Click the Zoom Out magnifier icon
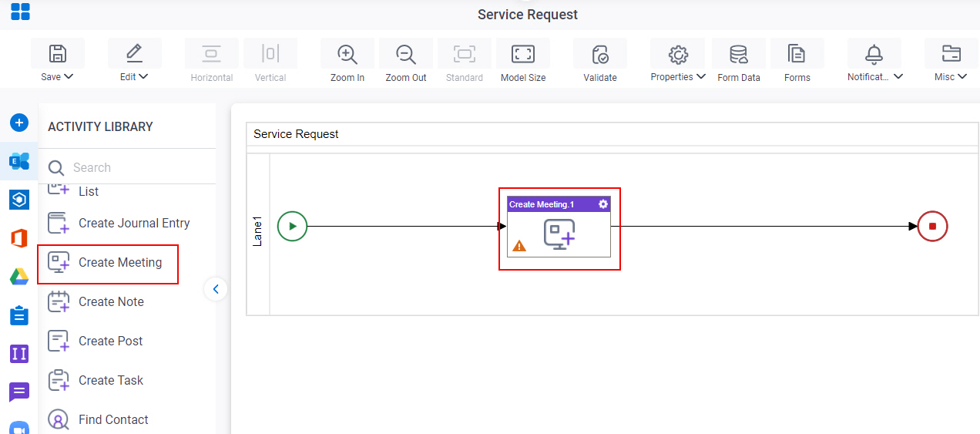980x434 pixels. [406, 54]
